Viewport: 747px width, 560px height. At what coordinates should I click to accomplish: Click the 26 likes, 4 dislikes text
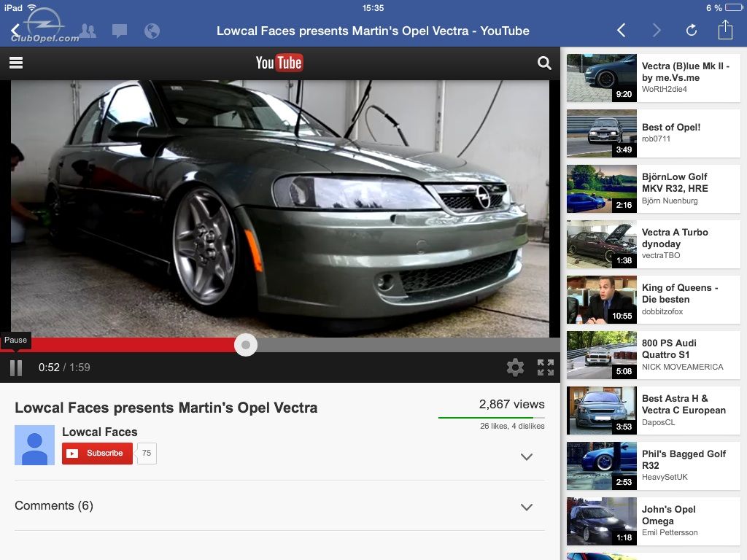(x=512, y=426)
